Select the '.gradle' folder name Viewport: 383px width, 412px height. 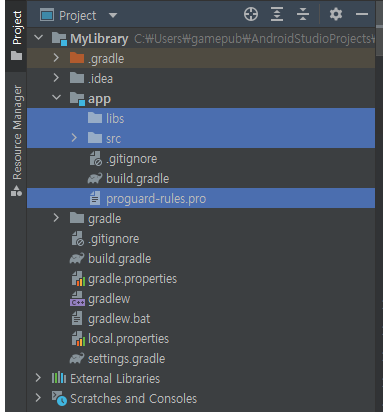[106, 59]
